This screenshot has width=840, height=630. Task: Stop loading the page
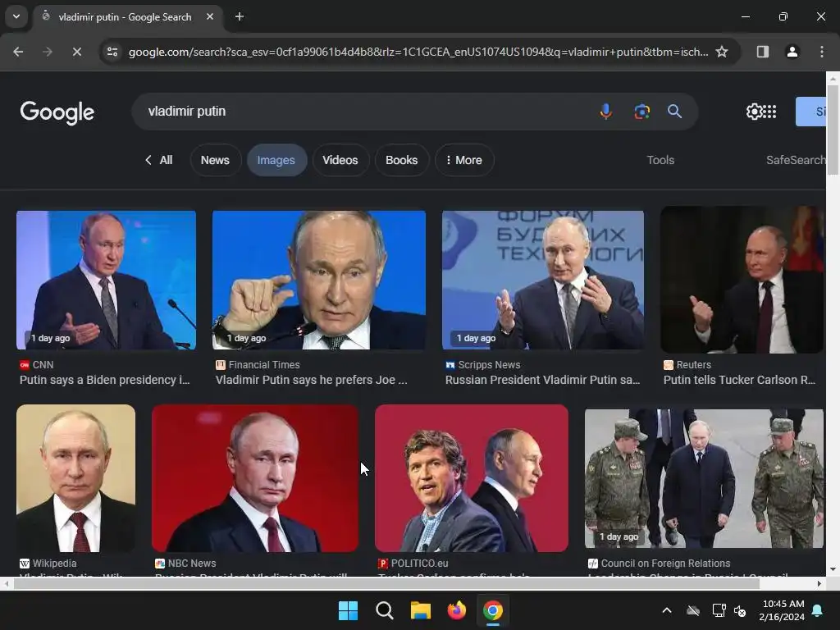(x=76, y=52)
